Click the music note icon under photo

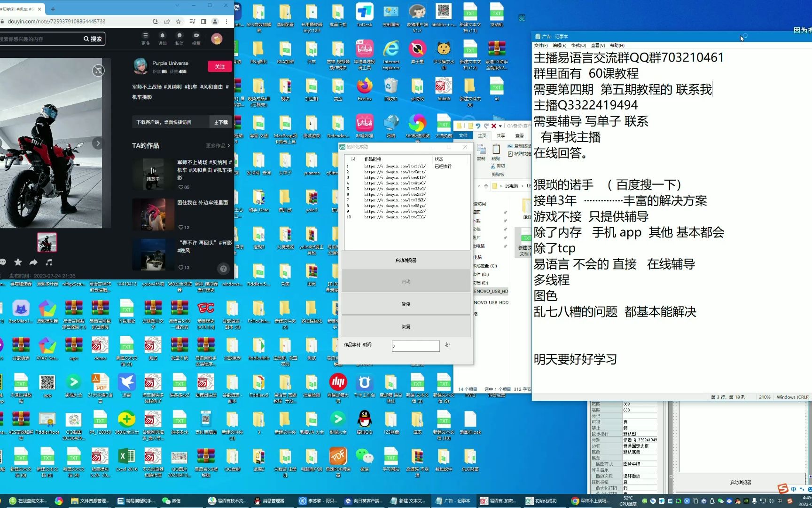click(49, 262)
